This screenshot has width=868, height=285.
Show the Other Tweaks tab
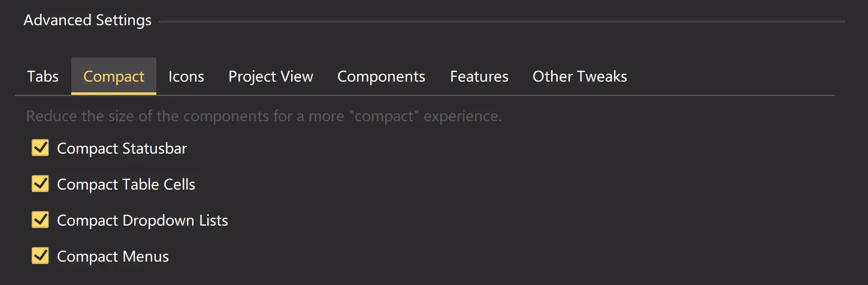pyautogui.click(x=580, y=77)
